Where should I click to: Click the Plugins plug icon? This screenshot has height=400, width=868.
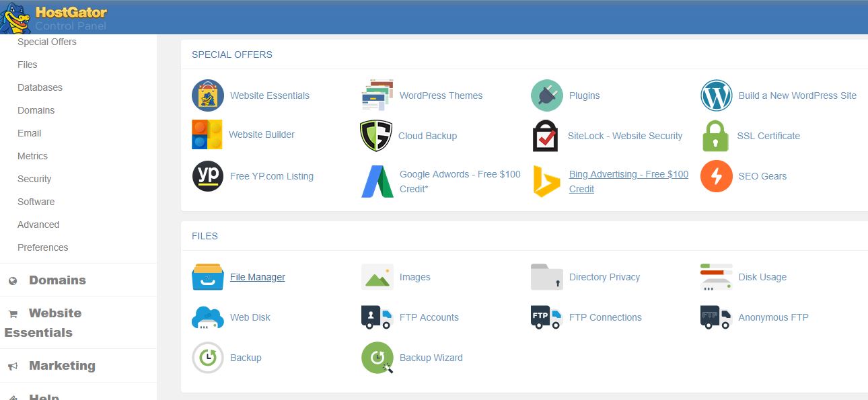[x=547, y=95]
